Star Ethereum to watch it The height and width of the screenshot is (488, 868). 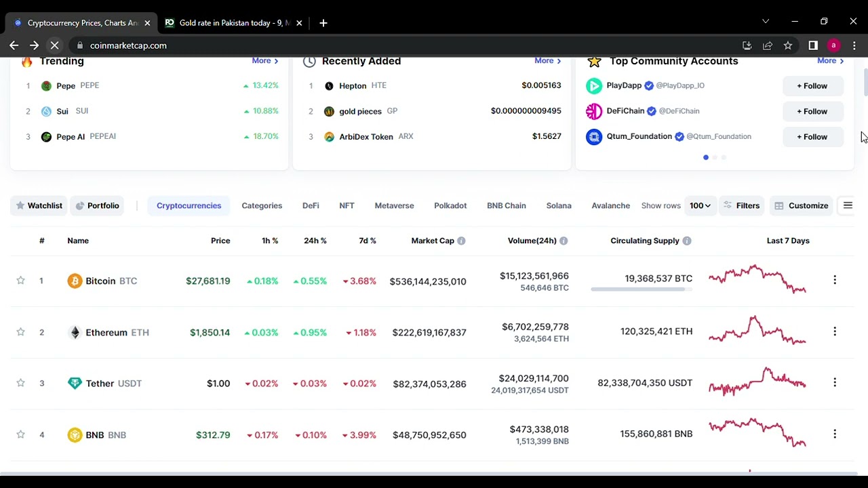[x=20, y=332]
